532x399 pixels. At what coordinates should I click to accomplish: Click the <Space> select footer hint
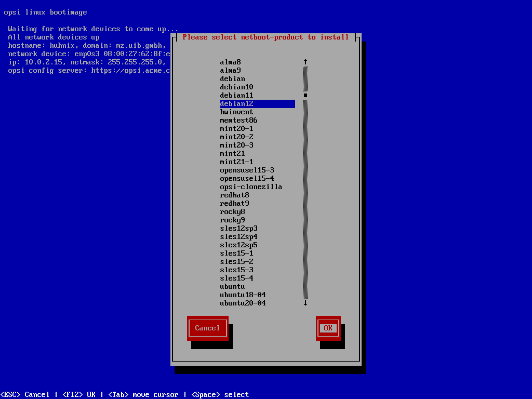220,395
